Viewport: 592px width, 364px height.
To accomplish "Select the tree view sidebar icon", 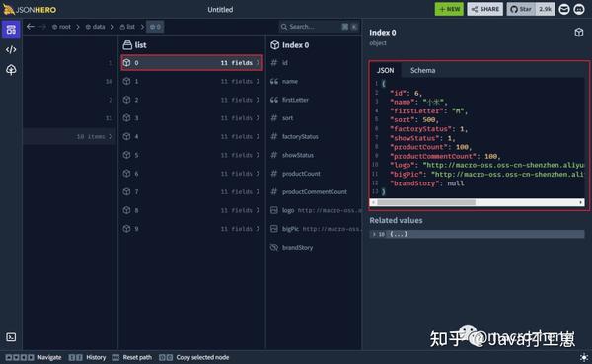I will tap(11, 70).
